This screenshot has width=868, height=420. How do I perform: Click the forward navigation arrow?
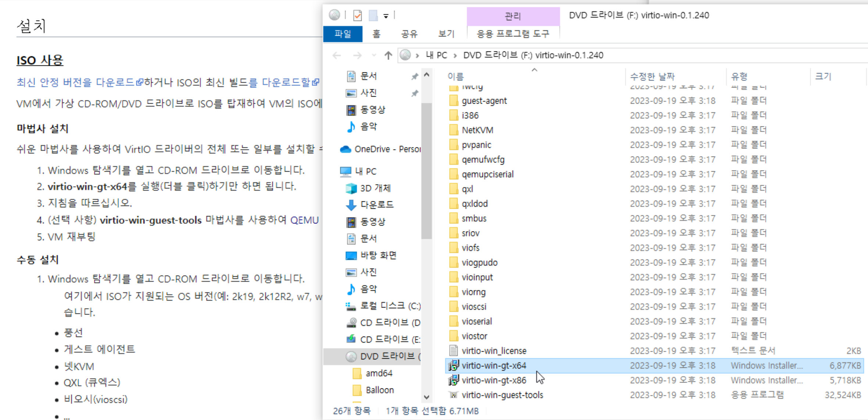pyautogui.click(x=357, y=55)
